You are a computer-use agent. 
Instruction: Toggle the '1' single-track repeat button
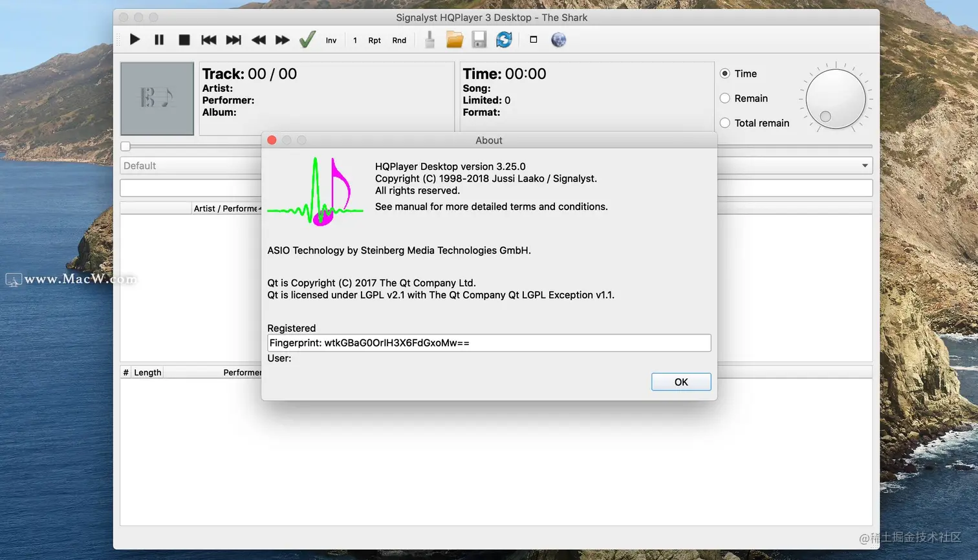coord(355,40)
